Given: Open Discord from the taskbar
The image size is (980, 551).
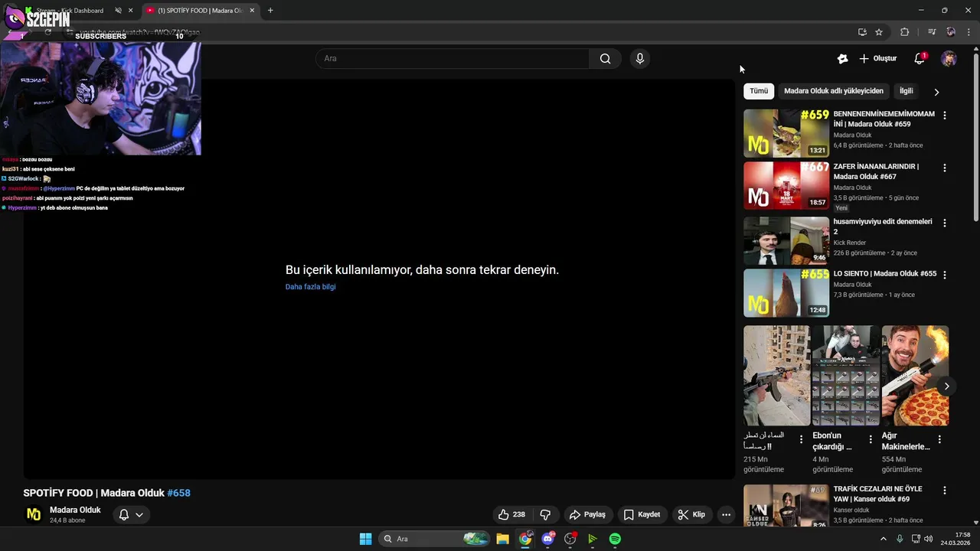Looking at the screenshot, I should coord(547,539).
